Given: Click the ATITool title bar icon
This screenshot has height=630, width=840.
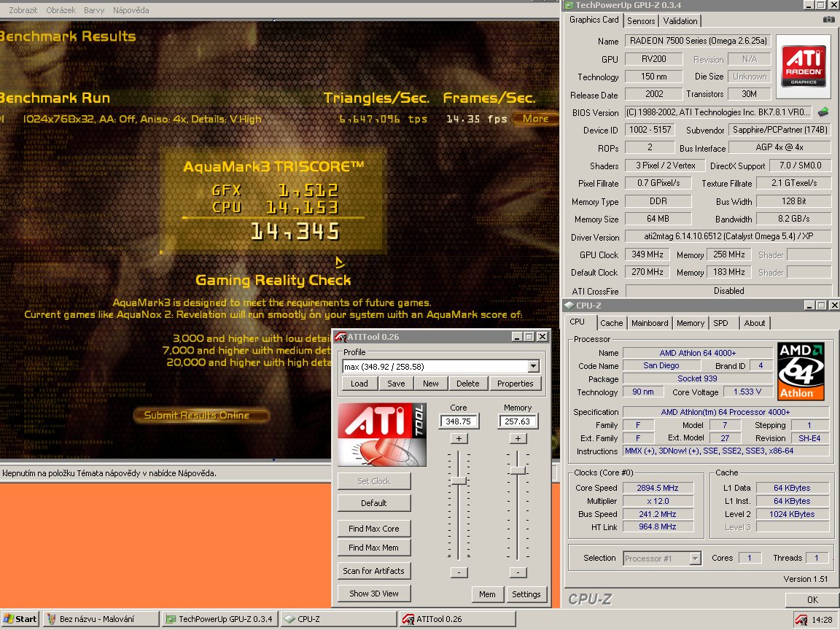Looking at the screenshot, I should click(341, 336).
